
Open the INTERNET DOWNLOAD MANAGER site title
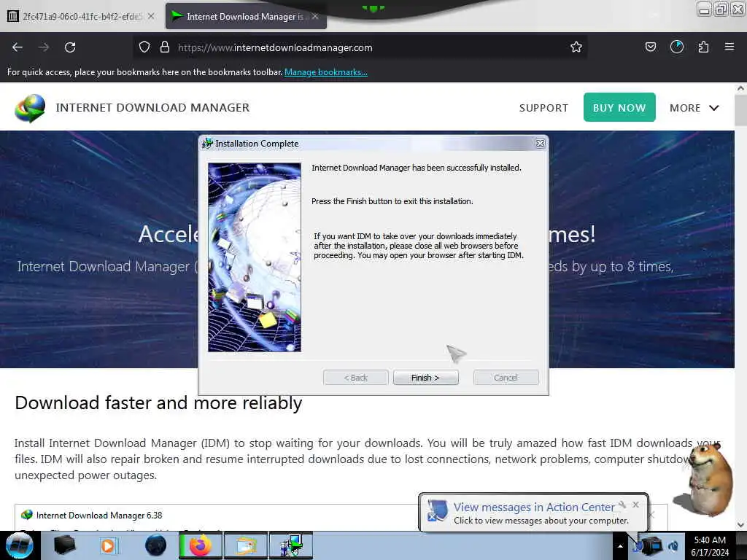coord(152,108)
